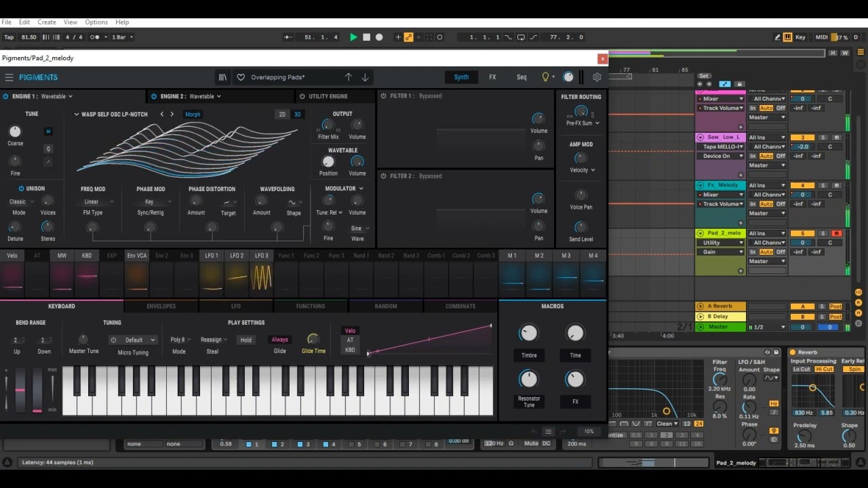Click the Follow playback icon in transport
Screen dimensions: 868x488
[x=288, y=37]
